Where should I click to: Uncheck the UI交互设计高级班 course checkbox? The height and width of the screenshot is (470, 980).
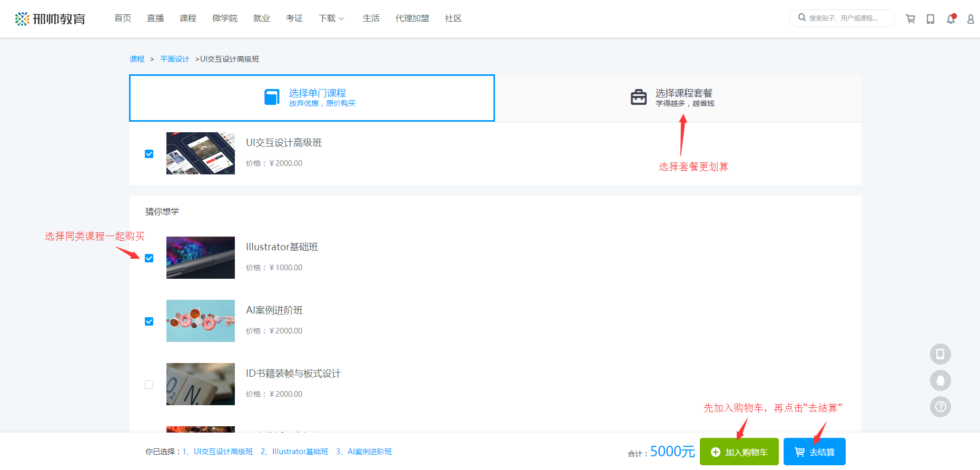[149, 154]
